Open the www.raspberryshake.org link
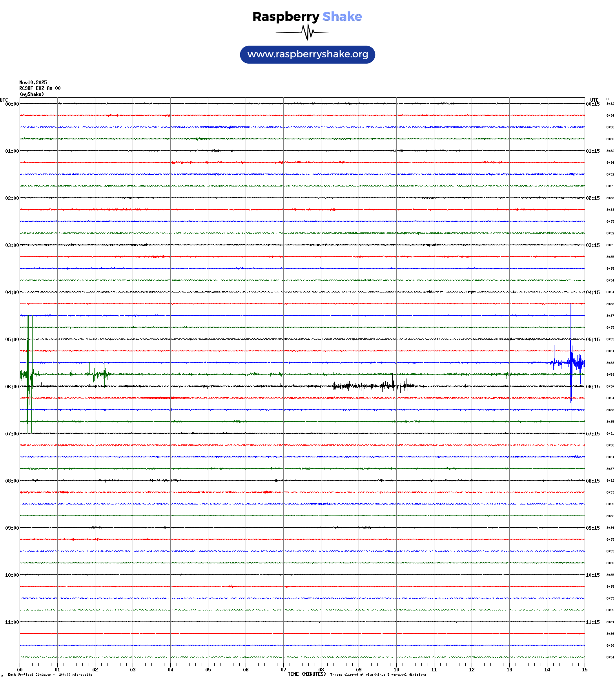Image resolution: width=616 pixels, height=680 pixels. [x=307, y=55]
